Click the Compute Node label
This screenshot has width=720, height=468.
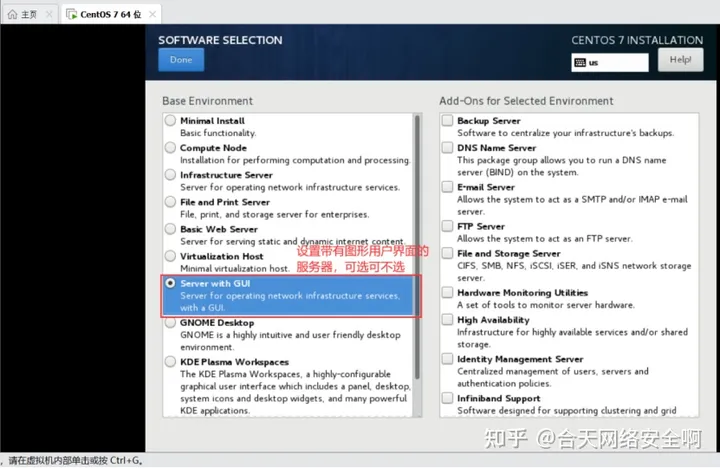213,148
